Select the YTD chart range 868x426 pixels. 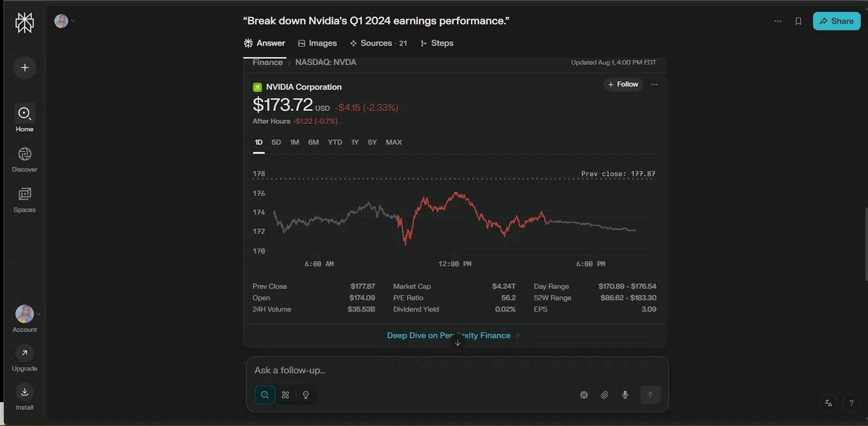(335, 142)
